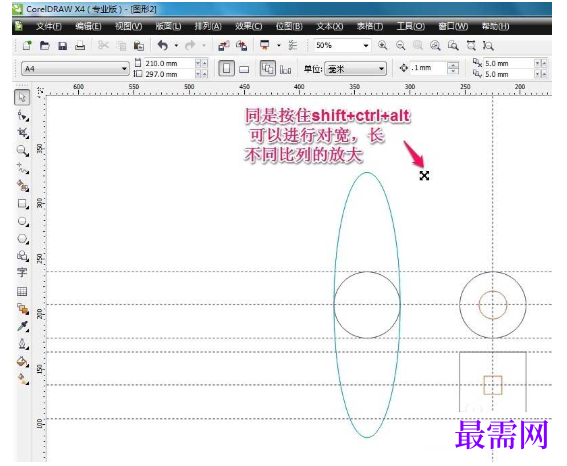Open the 位图(B) menu
The height and width of the screenshot is (466, 567).
click(x=289, y=26)
